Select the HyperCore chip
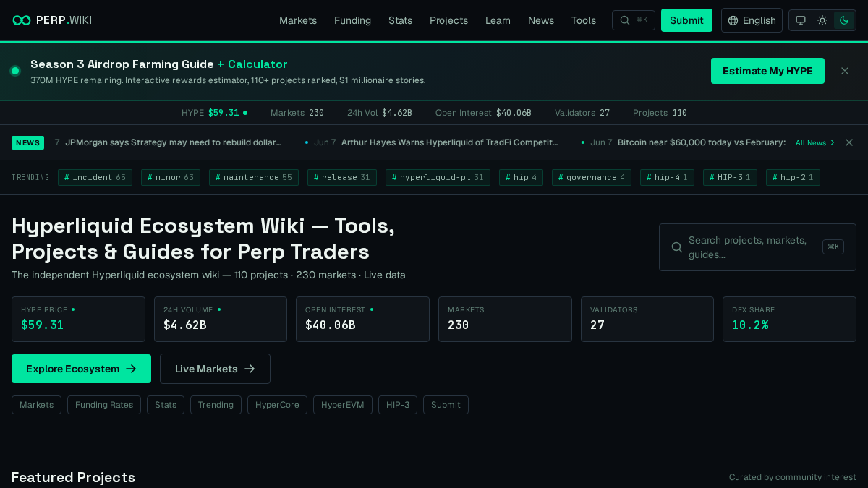The height and width of the screenshot is (488, 868). point(277,405)
